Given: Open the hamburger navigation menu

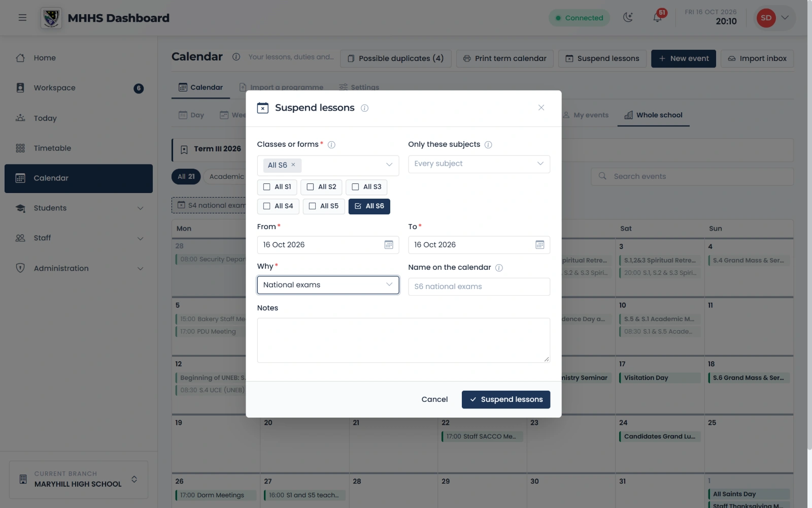Looking at the screenshot, I should [x=22, y=18].
